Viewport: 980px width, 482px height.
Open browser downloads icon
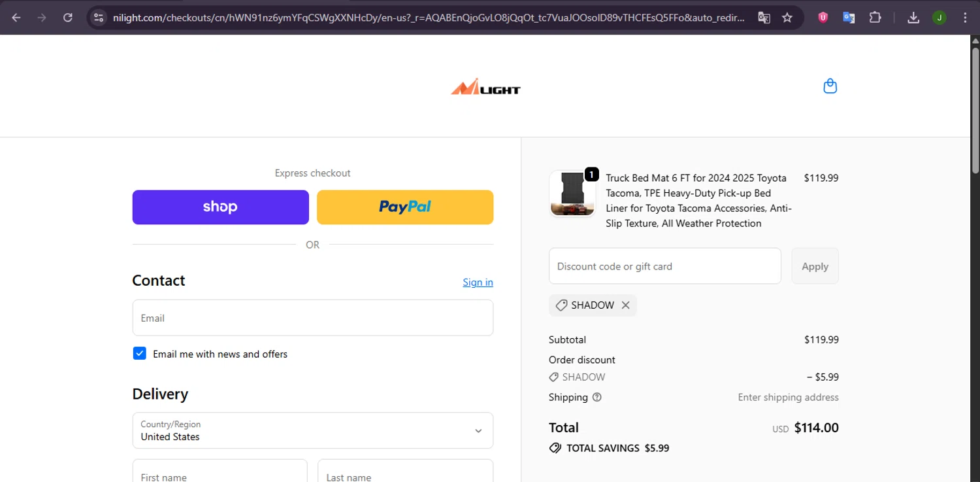(913, 18)
